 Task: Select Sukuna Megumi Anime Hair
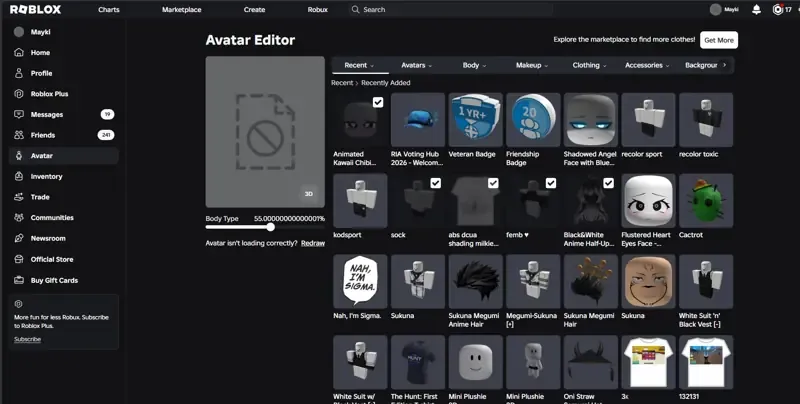[x=476, y=282]
